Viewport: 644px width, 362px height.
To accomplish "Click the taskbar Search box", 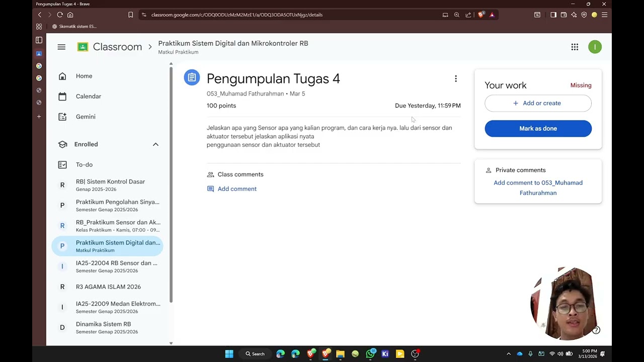I will coord(255,354).
